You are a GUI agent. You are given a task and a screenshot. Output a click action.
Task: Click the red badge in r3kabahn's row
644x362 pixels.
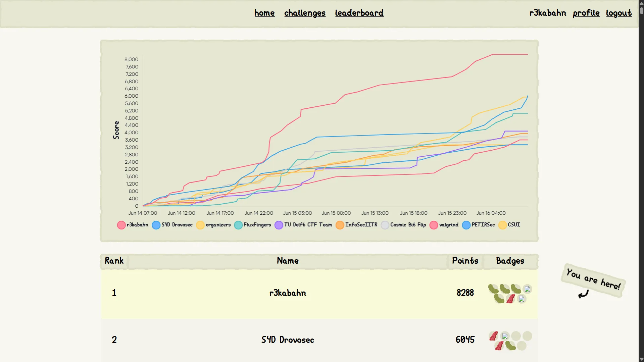(510, 299)
